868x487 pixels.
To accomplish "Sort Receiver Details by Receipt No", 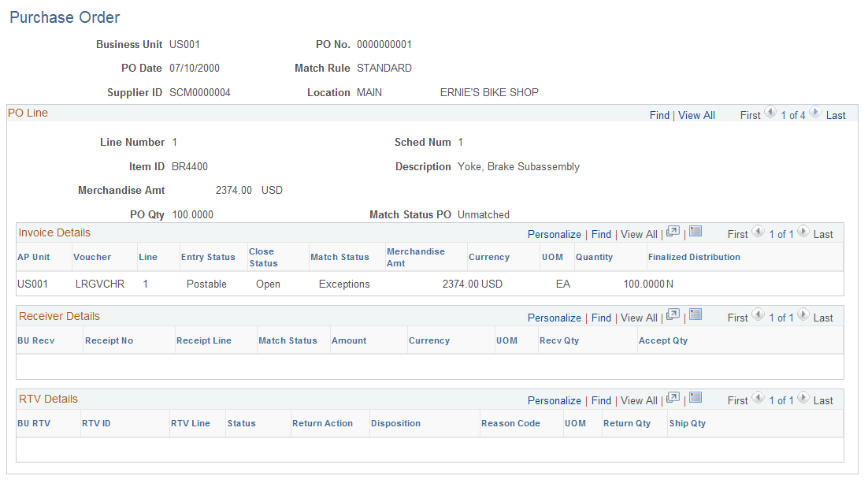I will tap(109, 340).
